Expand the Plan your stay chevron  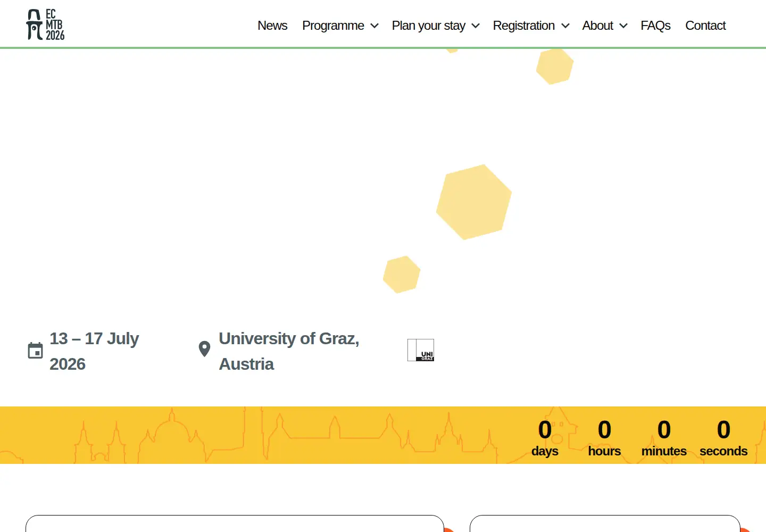click(x=476, y=26)
